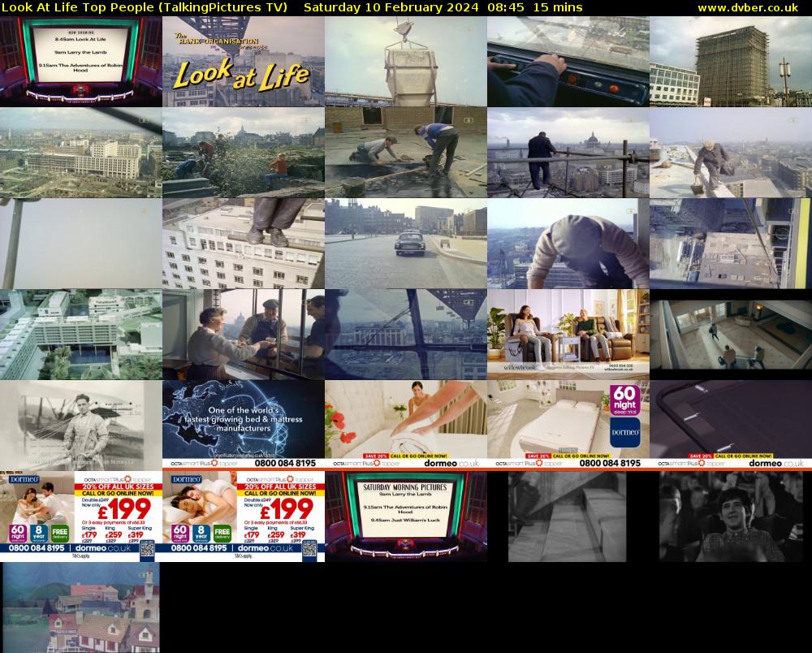Viewport: 812px width, 653px height.
Task: Open the model village frame in the last row
Action: (x=81, y=608)
